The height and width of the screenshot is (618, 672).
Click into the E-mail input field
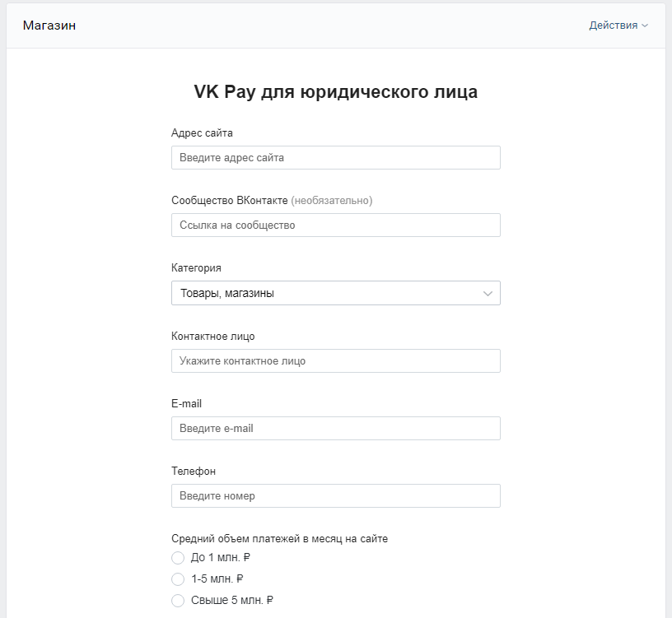335,428
